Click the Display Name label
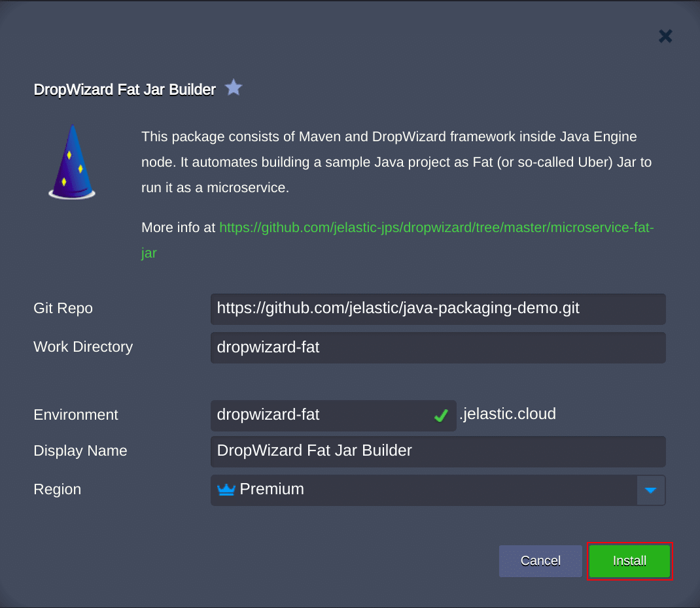This screenshot has height=608, width=700. tap(80, 450)
